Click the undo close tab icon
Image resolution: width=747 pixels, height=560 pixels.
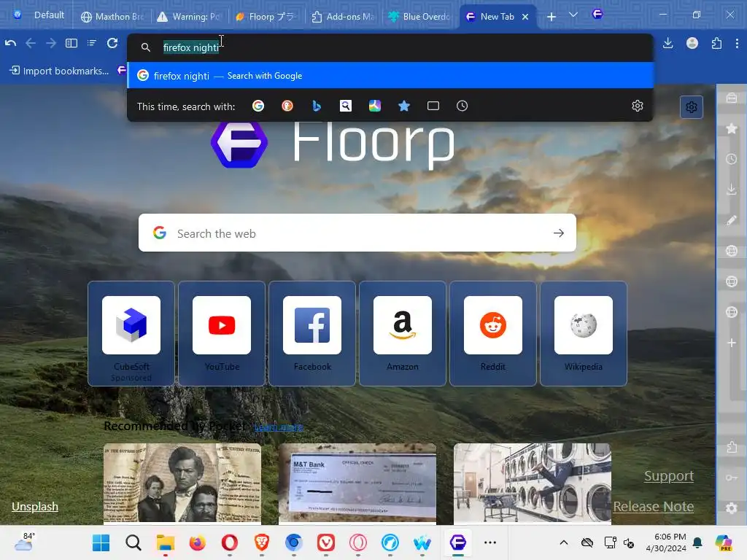(10, 43)
